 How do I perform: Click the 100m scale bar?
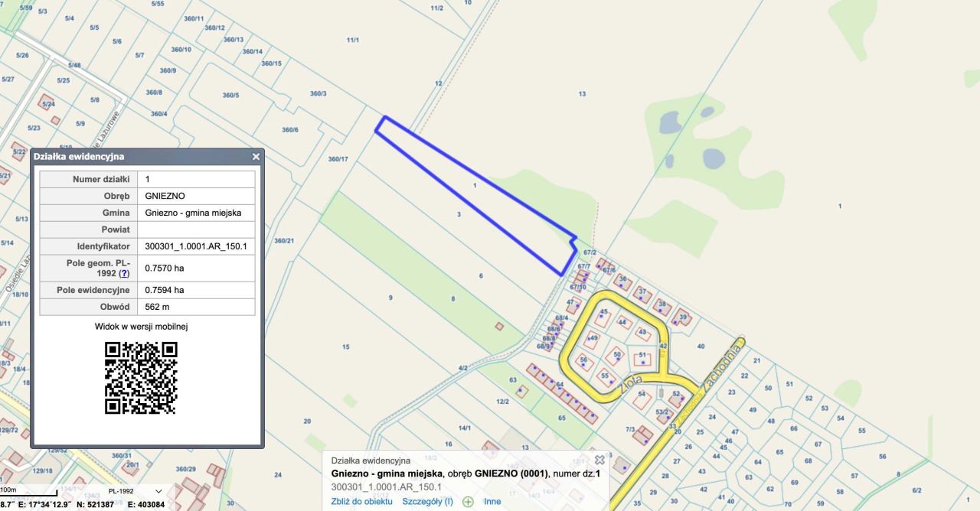[29, 491]
